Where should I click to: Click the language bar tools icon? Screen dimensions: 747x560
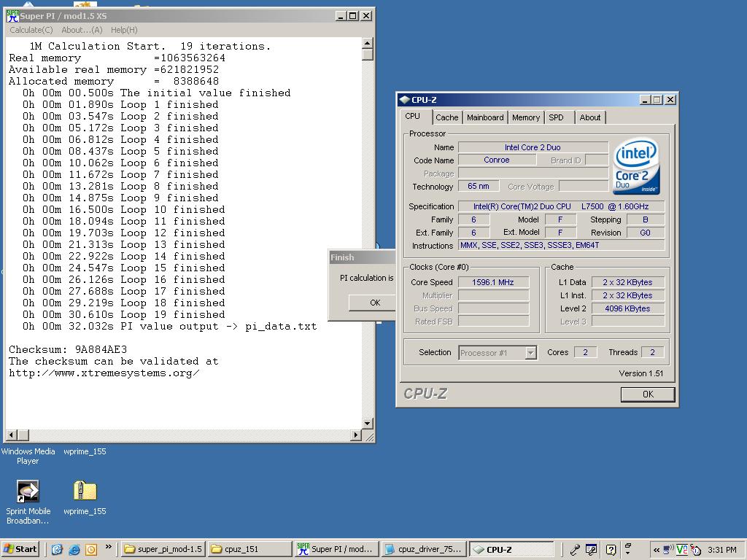click(592, 550)
